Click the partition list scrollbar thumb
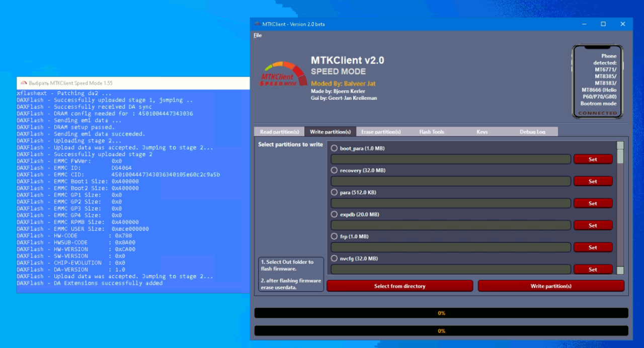Viewport: 644px width, 348px height. tap(620, 156)
